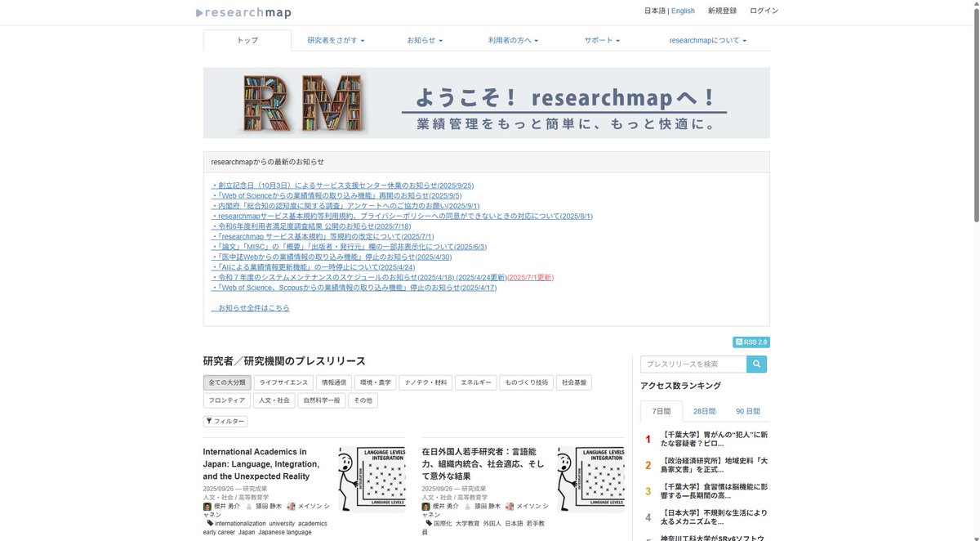Select the 人文・社会 category filter
Image resolution: width=980 pixels, height=541 pixels.
pyautogui.click(x=274, y=400)
